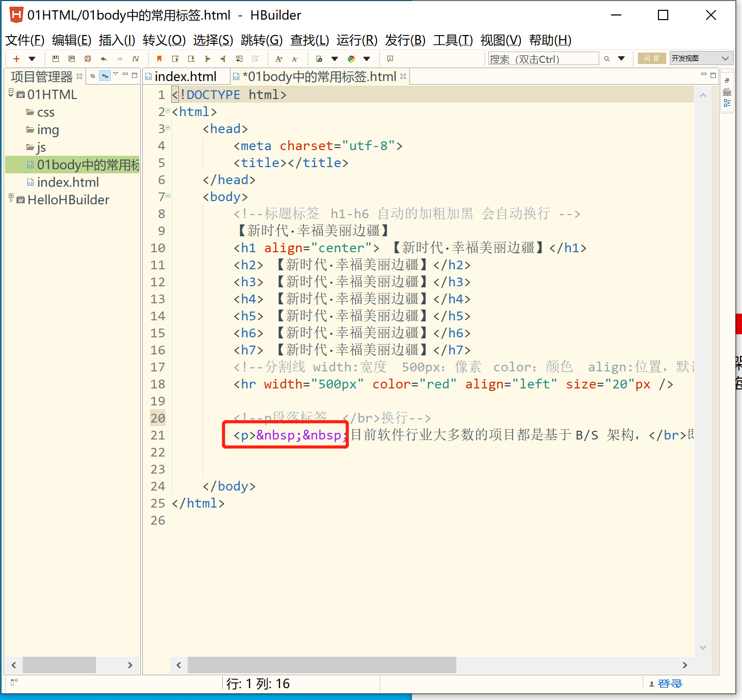Screen dimensions: 742x700
Task: Open the 选择(S) menu
Action: 213,40
